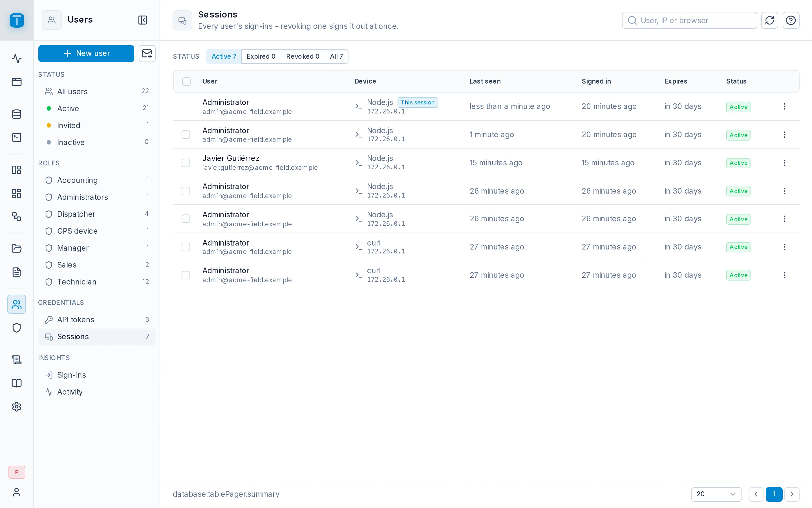
Task: Open the activity pulse icon in left rail
Action: 16,59
